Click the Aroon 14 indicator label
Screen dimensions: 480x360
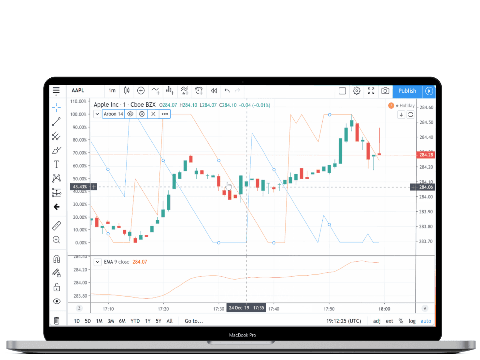[x=113, y=114]
